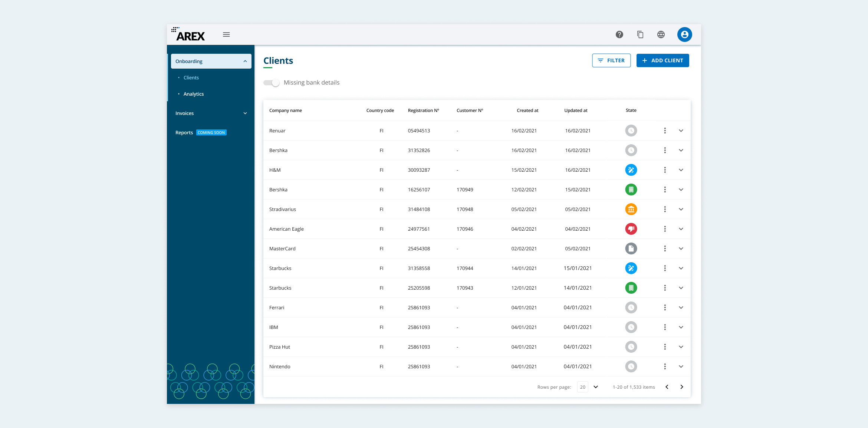Click the AREX logo
Screen dimensions: 868x428
188,34
